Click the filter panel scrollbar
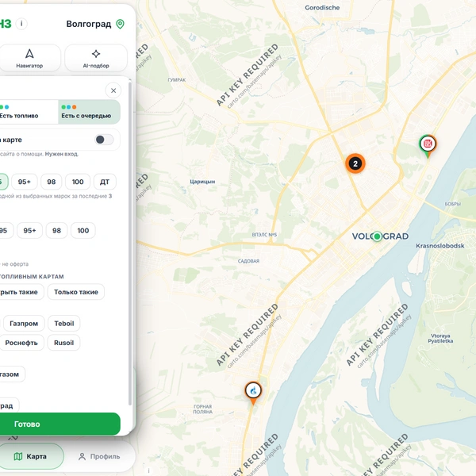The width and height of the screenshot is (476, 476). click(130, 243)
